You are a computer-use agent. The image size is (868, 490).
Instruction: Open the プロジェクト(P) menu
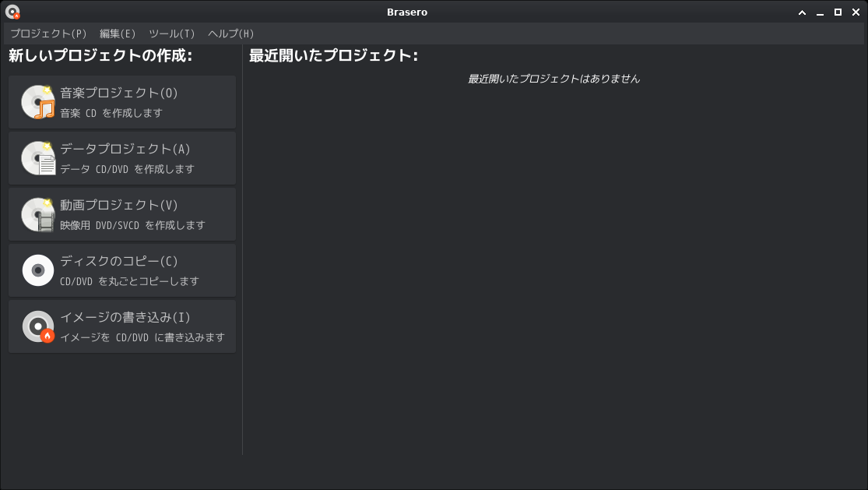click(48, 33)
